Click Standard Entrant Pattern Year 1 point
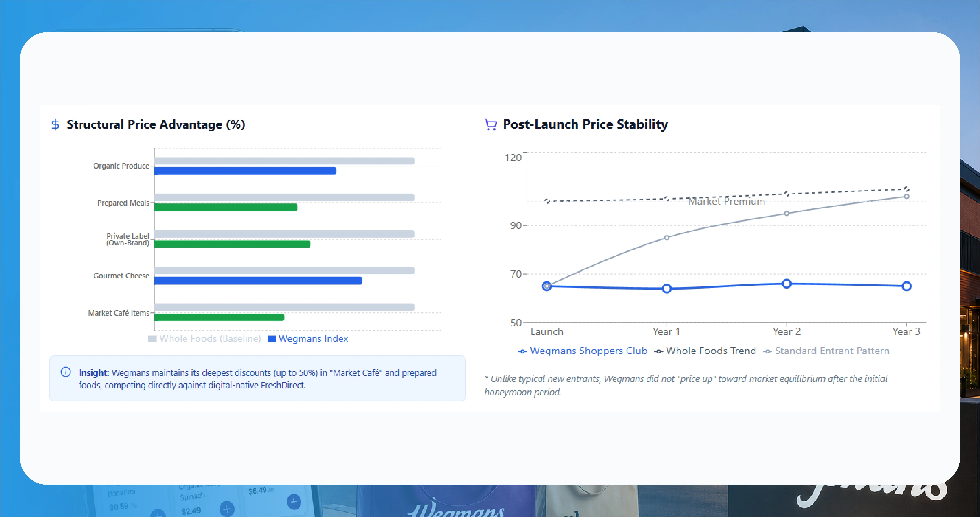The width and height of the screenshot is (980, 517). (667, 238)
